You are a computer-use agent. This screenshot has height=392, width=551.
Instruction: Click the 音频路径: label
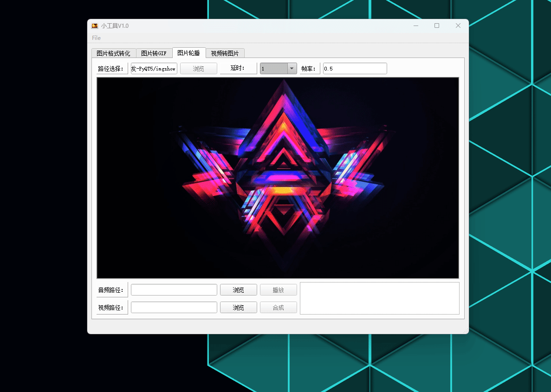[x=111, y=290]
